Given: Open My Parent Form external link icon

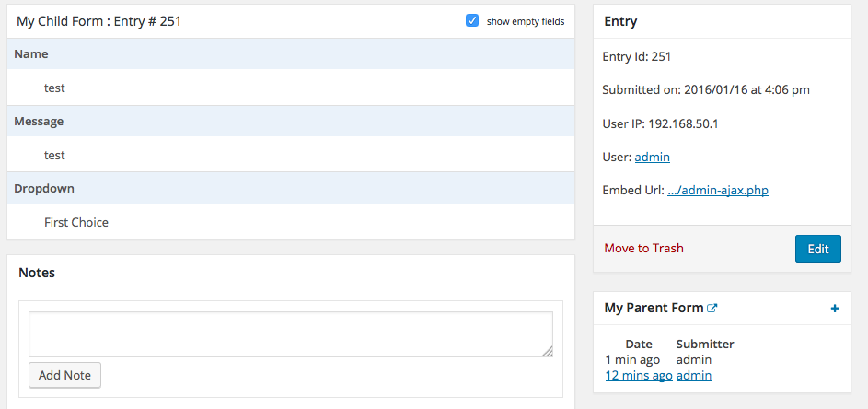Looking at the screenshot, I should pyautogui.click(x=712, y=308).
